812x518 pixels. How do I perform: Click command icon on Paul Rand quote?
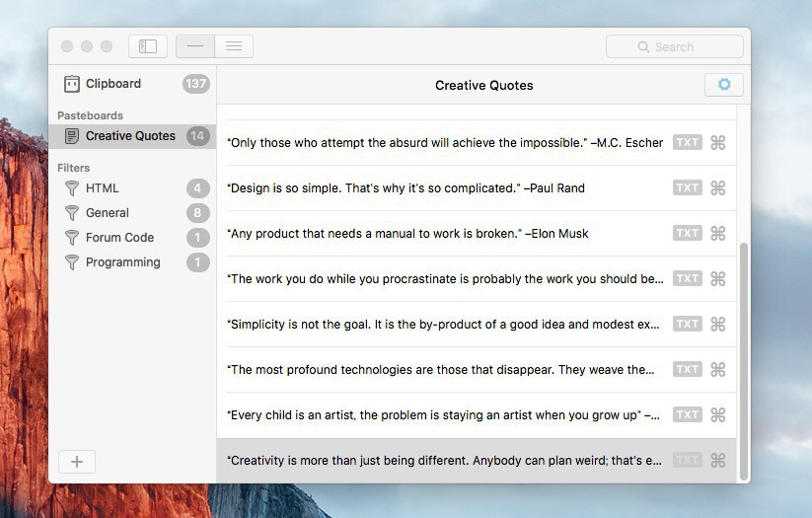tap(717, 188)
